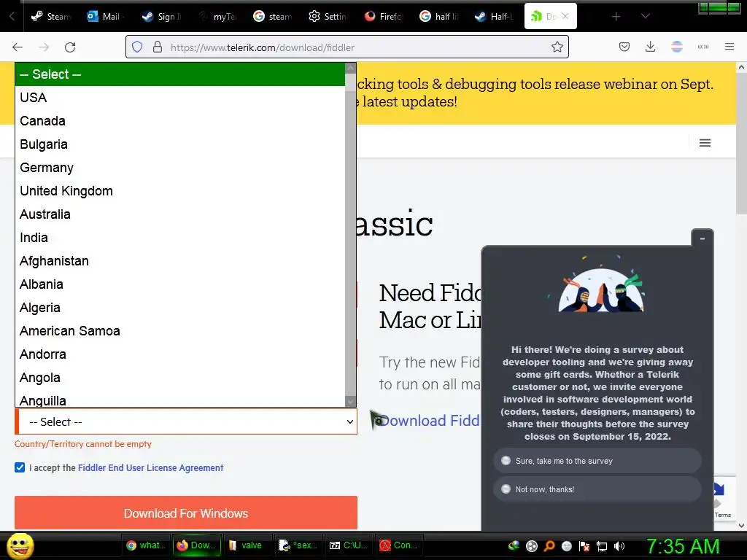Select 'Sure, take me to the survey'
Image resolution: width=747 pixels, height=560 pixels.
click(597, 461)
